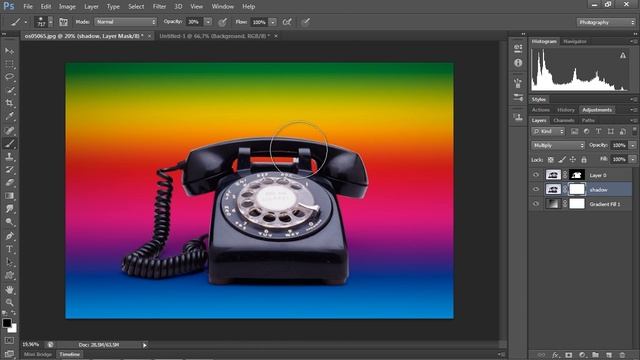Image resolution: width=640 pixels, height=360 pixels.
Task: Open the Photography workspace dropdown
Action: (x=606, y=22)
